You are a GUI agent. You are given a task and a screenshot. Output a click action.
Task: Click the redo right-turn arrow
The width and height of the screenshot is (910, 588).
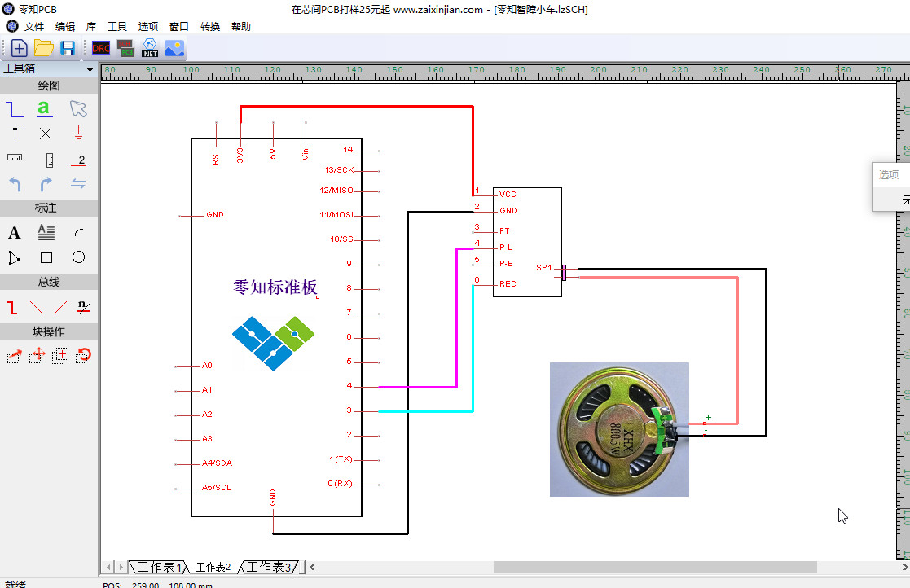46,184
